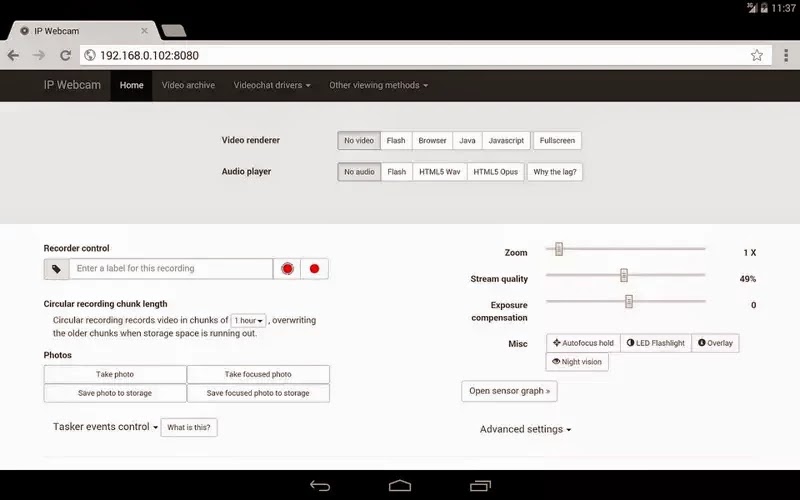
Task: Go back with the browser back arrow
Action: tap(13, 55)
